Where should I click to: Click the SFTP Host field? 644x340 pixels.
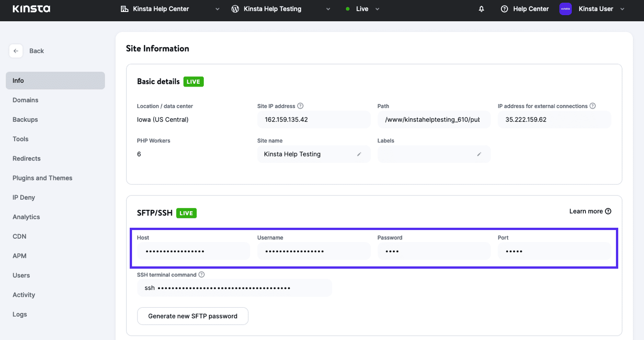click(193, 251)
